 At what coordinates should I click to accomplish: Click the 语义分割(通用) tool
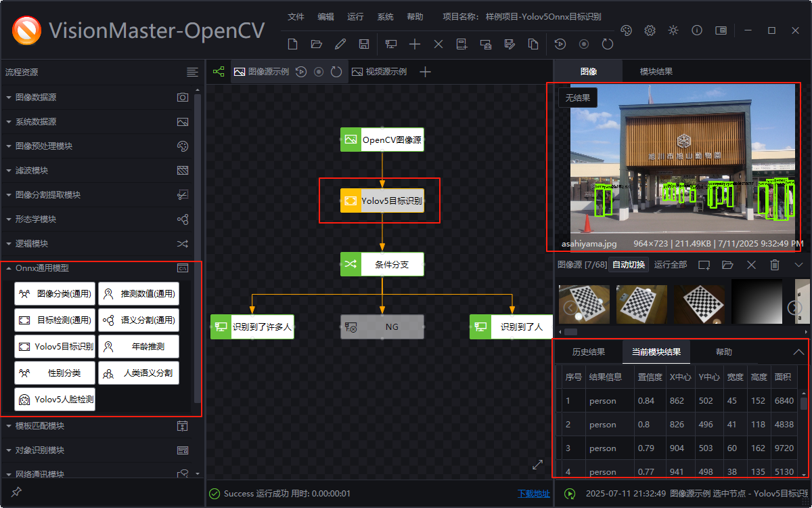point(139,320)
